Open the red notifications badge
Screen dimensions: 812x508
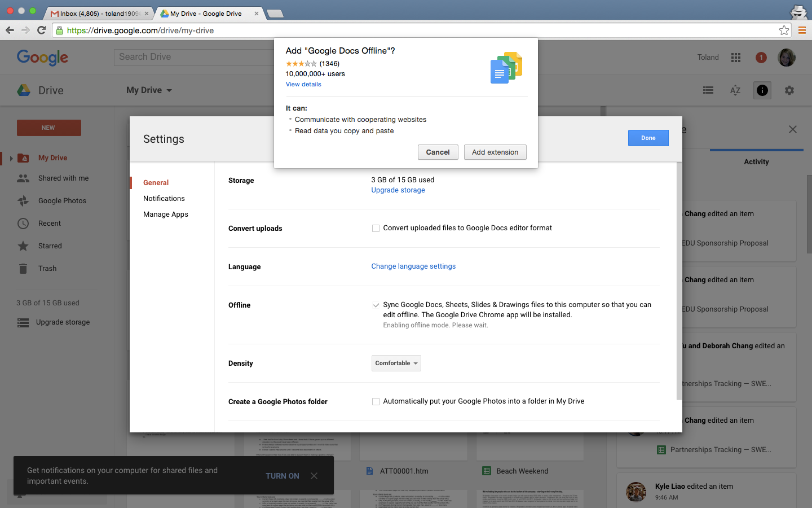761,57
